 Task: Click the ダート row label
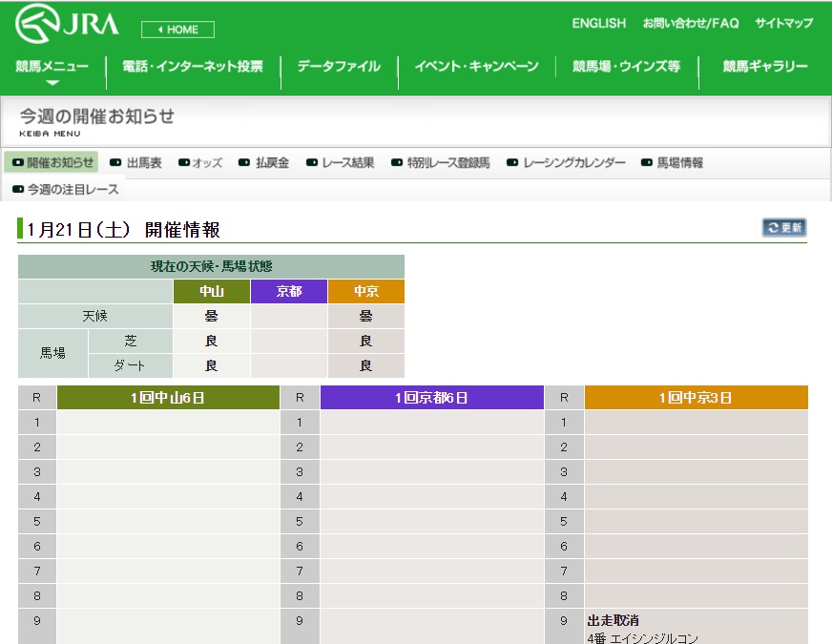[131, 365]
